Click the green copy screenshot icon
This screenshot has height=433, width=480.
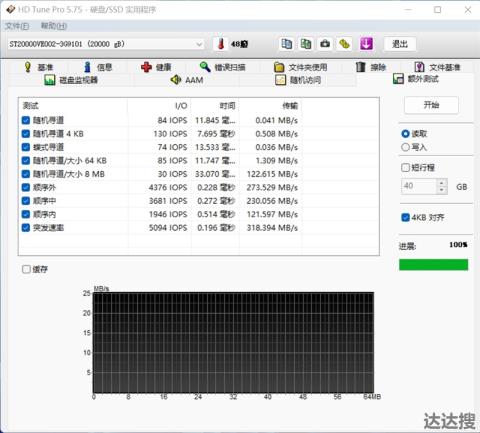306,44
